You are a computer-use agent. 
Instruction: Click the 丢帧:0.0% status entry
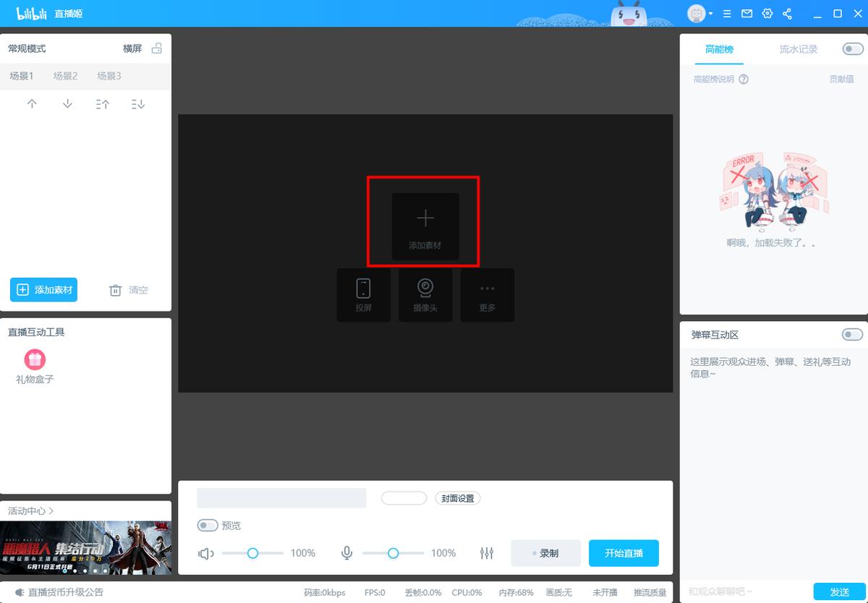coord(423,592)
